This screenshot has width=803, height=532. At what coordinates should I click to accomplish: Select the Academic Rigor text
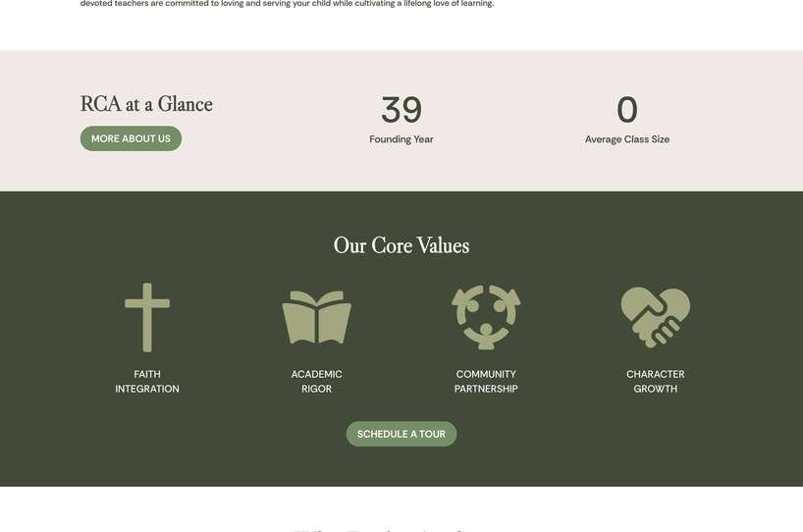click(316, 382)
